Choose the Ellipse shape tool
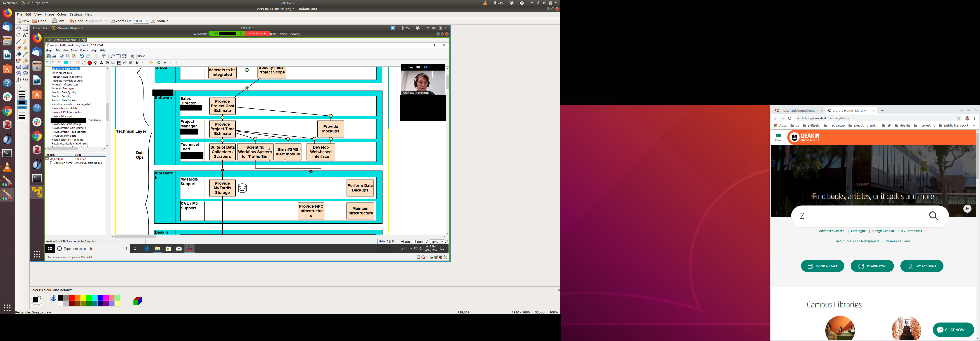 (x=26, y=73)
